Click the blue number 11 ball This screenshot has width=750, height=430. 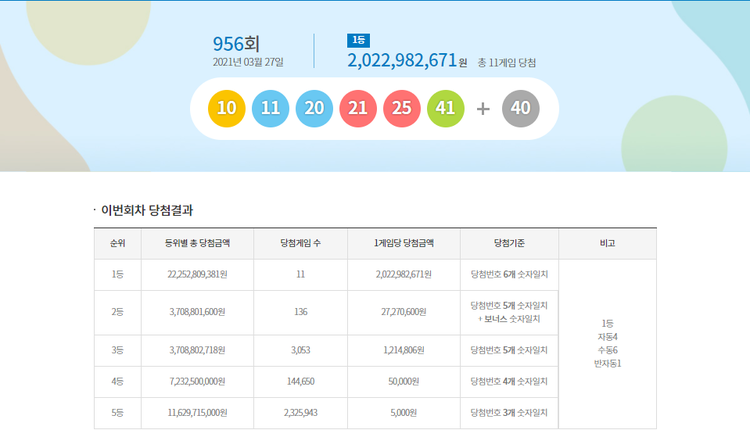click(270, 109)
